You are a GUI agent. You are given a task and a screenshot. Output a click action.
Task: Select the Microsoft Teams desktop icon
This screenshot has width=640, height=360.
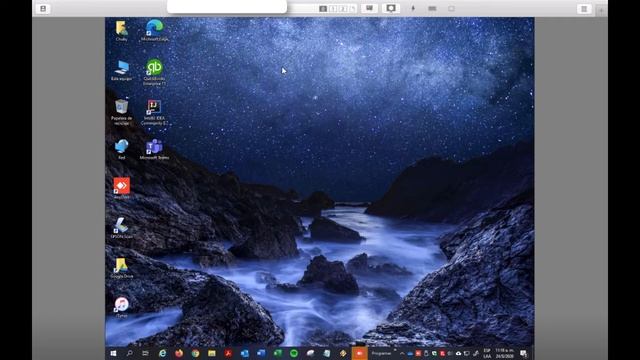[x=154, y=149]
